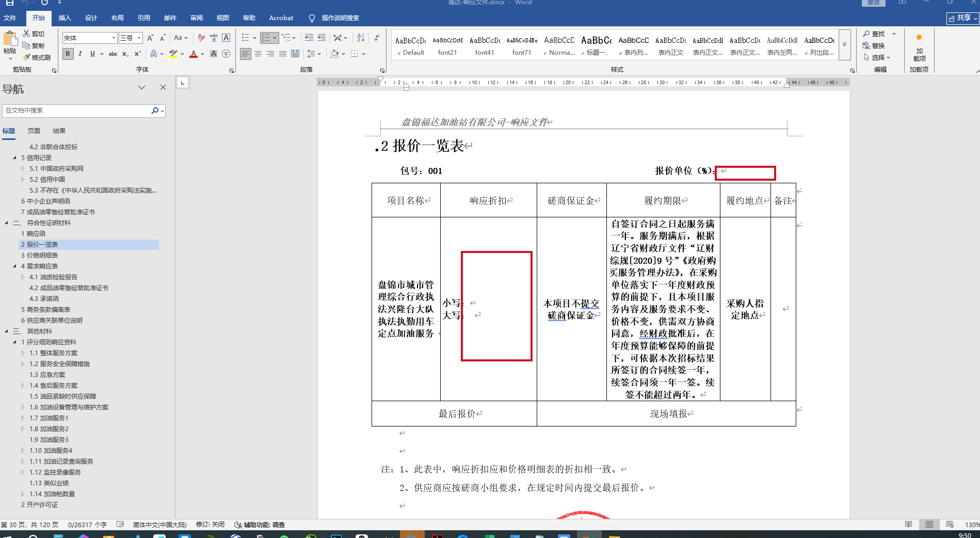980x538 pixels.
Task: Apply the red font color
Action: point(194,54)
